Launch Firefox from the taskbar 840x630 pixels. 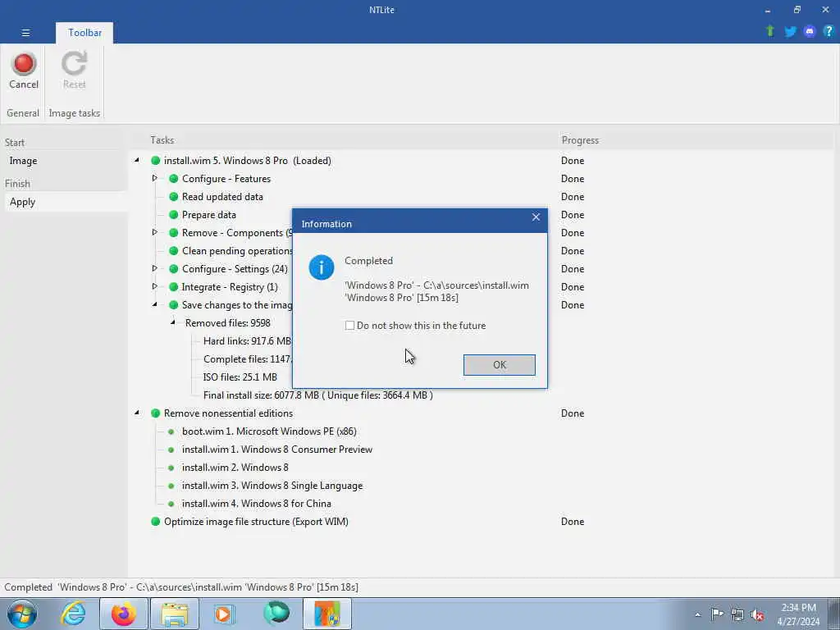124,614
